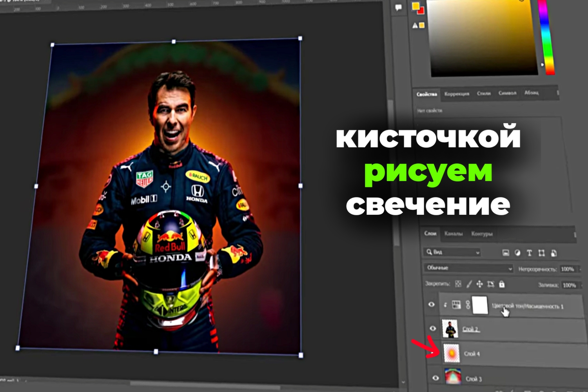The height and width of the screenshot is (392, 588).
Task: Filter layers by smart object icon
Action: point(554,253)
